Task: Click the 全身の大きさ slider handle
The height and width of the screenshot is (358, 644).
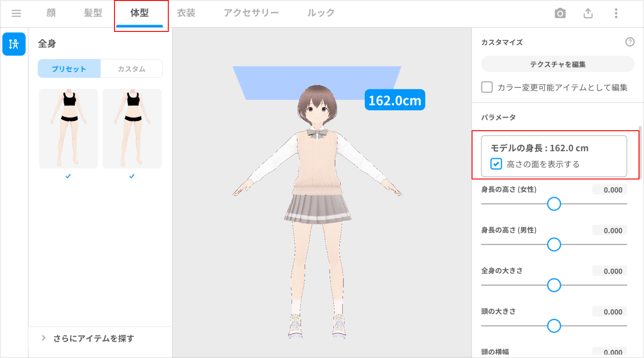Action: click(554, 285)
